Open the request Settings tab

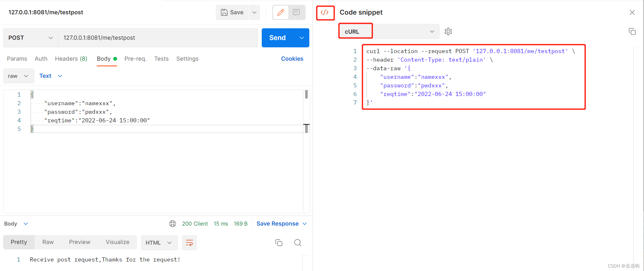(x=187, y=59)
